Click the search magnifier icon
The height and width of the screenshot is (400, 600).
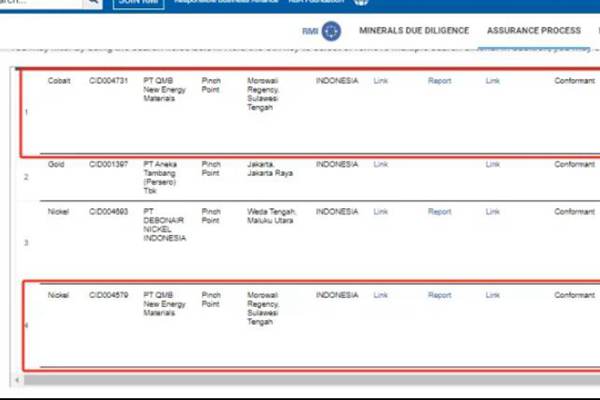(90, 3)
